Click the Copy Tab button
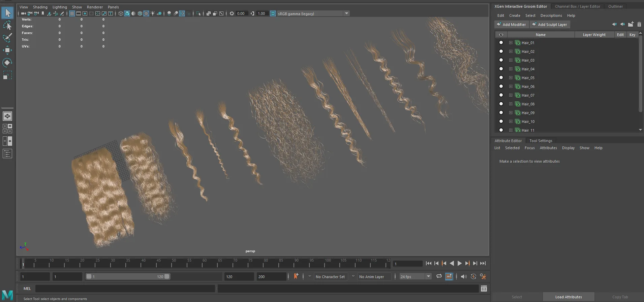The height and width of the screenshot is (302, 644). (x=620, y=297)
